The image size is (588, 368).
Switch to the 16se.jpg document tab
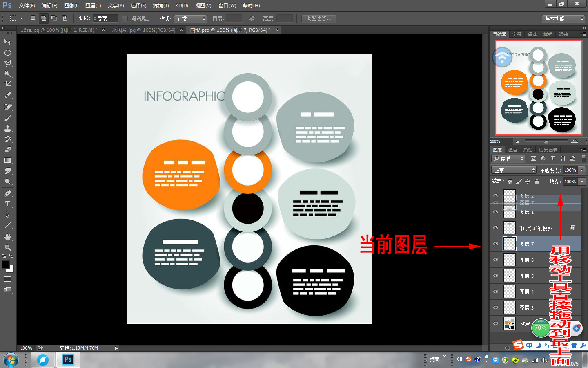coord(59,30)
